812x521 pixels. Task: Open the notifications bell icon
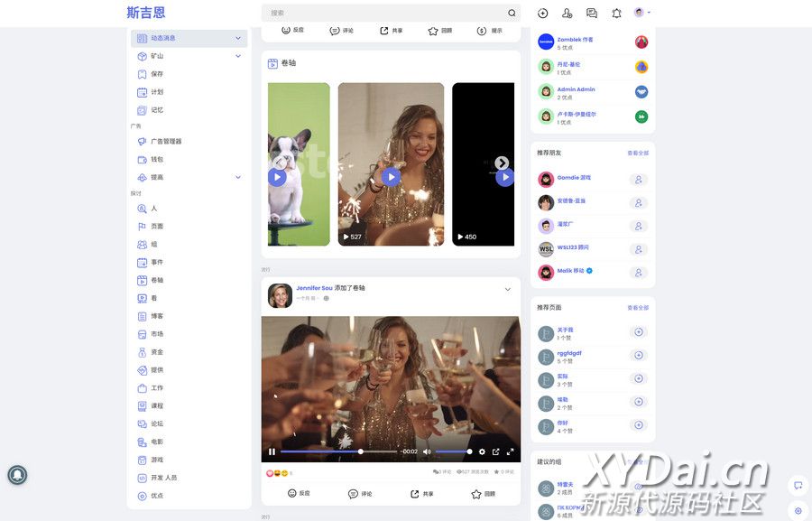tap(616, 14)
